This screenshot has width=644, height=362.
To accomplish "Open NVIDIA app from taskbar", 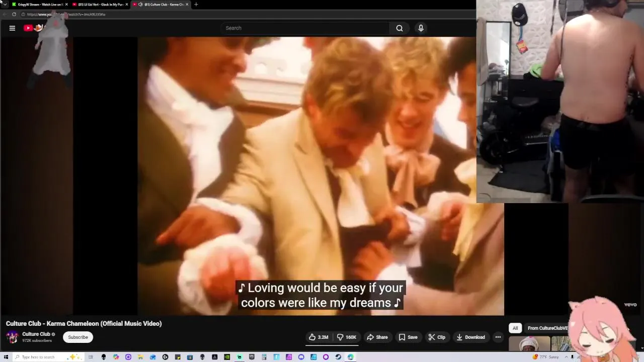I will [227, 357].
